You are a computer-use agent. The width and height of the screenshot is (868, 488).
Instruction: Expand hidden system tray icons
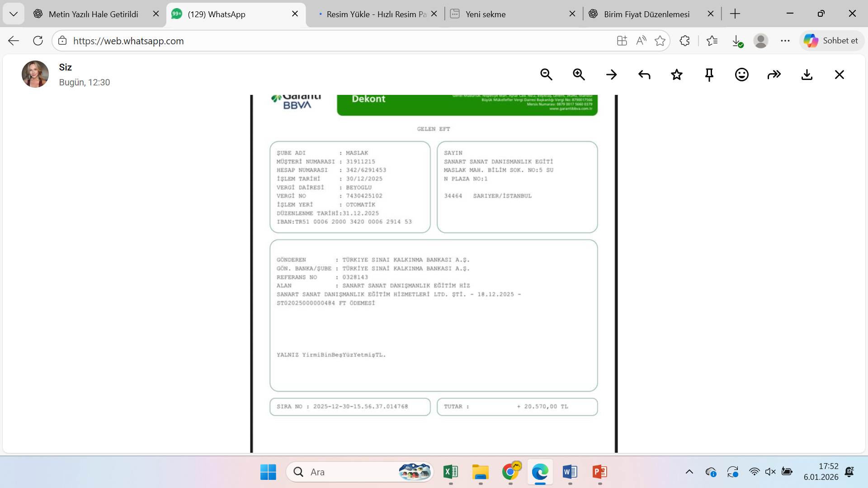click(689, 472)
